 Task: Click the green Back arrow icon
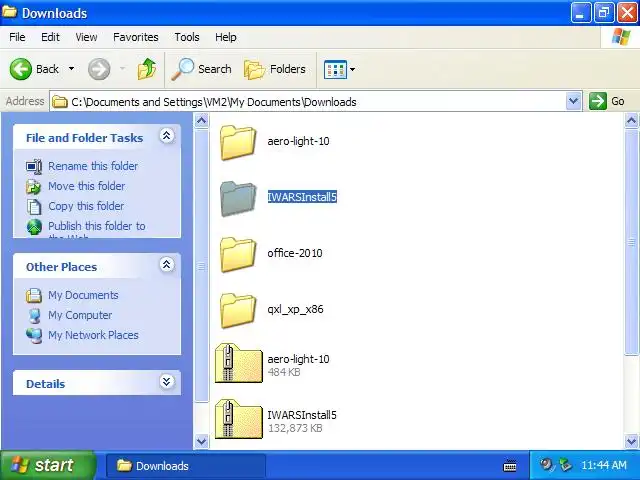[x=20, y=69]
